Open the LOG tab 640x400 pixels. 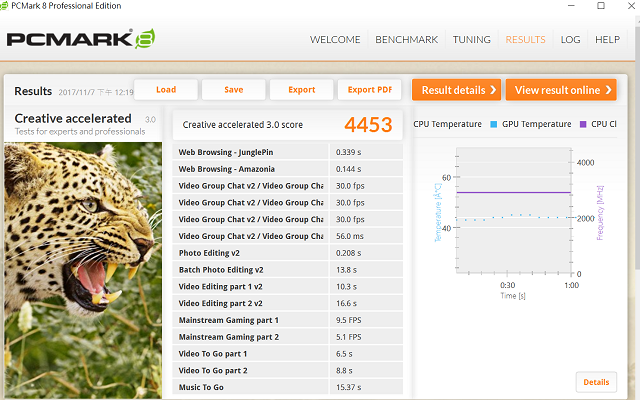pyautogui.click(x=570, y=40)
